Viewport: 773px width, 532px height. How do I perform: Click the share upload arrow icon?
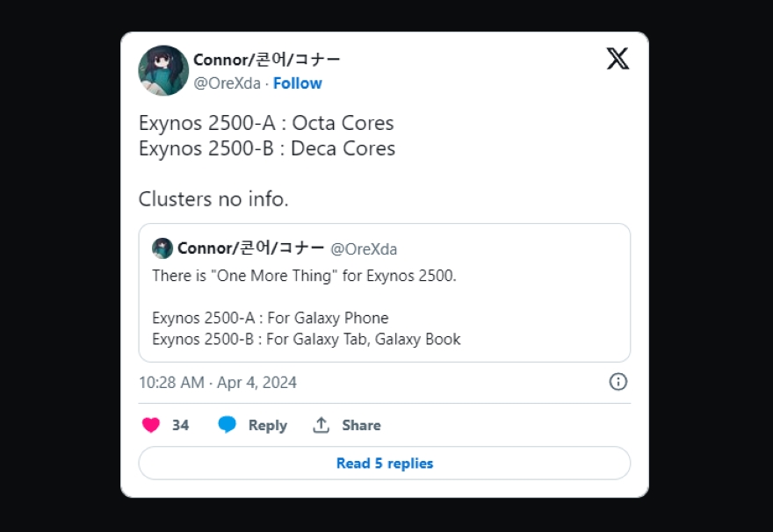tap(321, 425)
